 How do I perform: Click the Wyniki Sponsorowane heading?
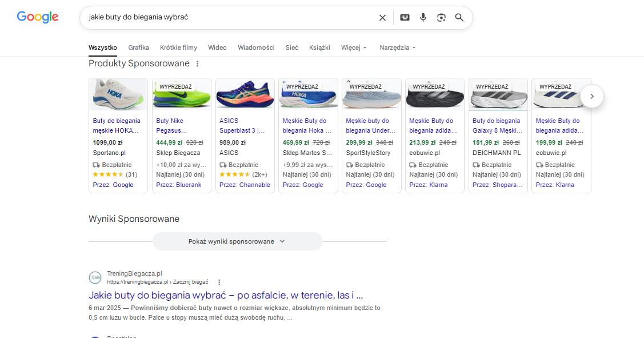click(134, 218)
